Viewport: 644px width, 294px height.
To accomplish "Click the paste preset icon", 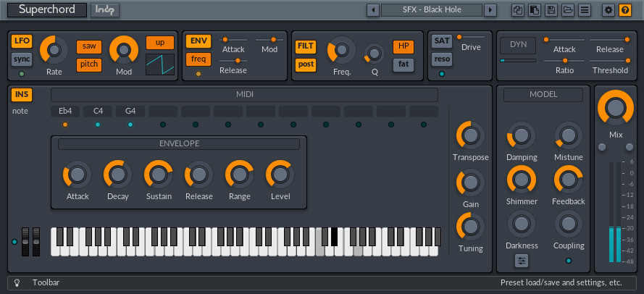I will (535, 10).
